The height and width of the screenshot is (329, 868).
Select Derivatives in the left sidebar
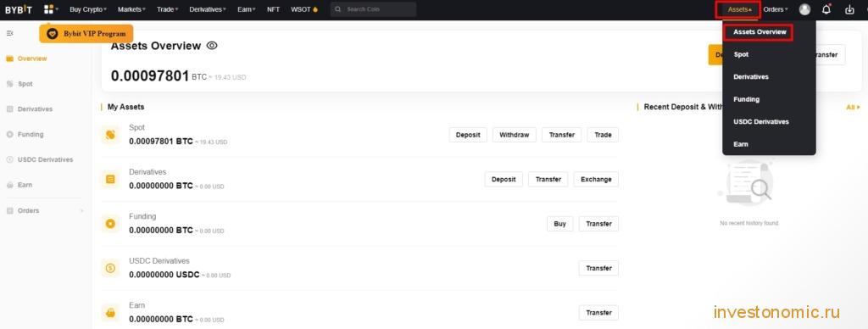(30, 109)
